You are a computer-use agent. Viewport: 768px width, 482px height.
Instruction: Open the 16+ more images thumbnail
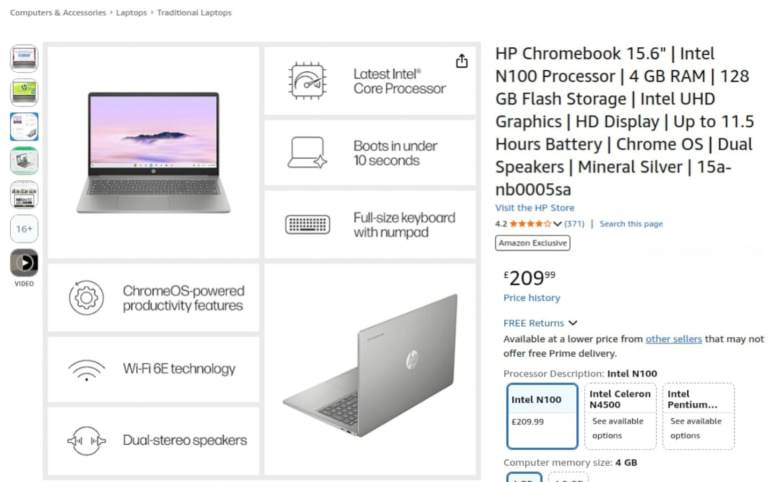24,229
